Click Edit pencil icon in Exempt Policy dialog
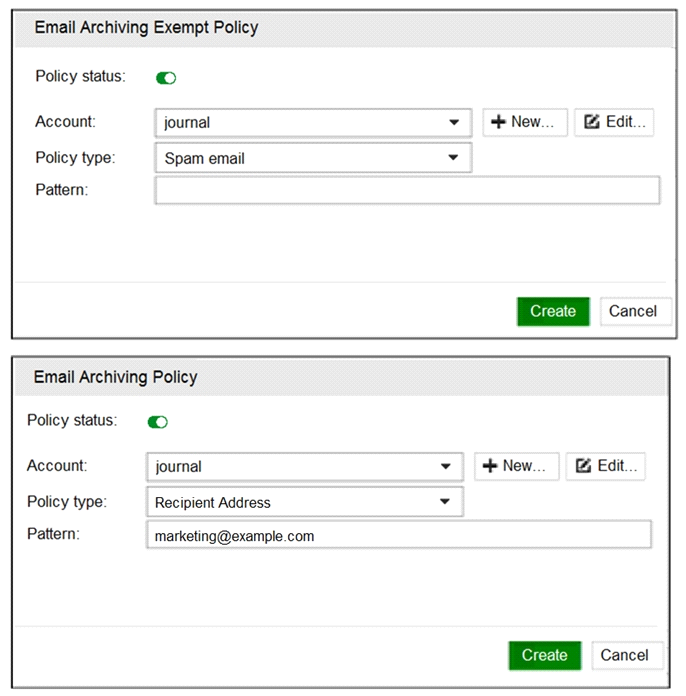 [x=592, y=122]
